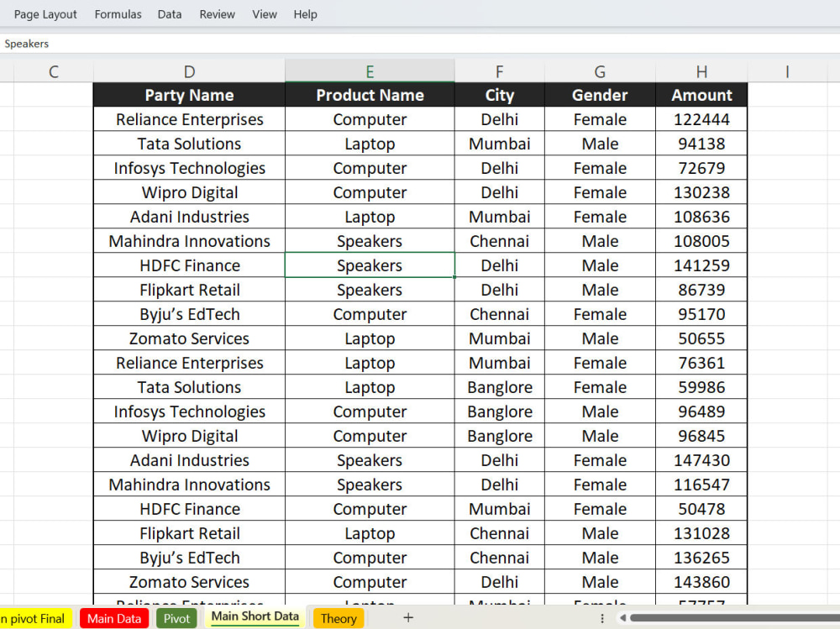Select column I header
Screen dimensions: 840x629
788,71
